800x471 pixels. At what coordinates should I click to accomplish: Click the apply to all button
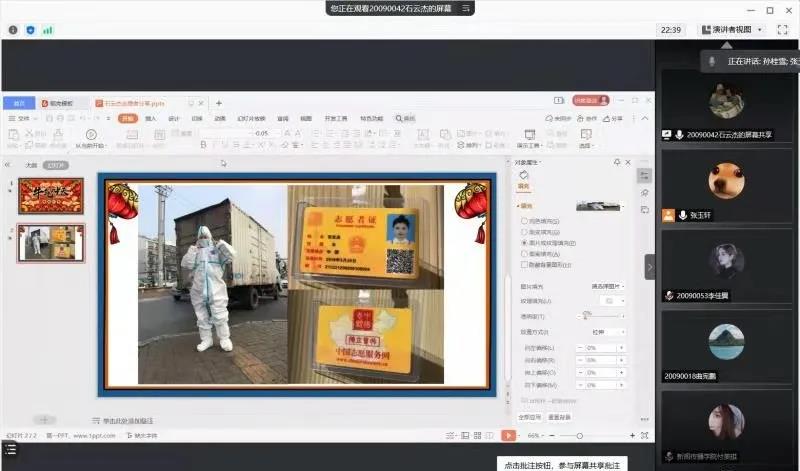tap(529, 416)
